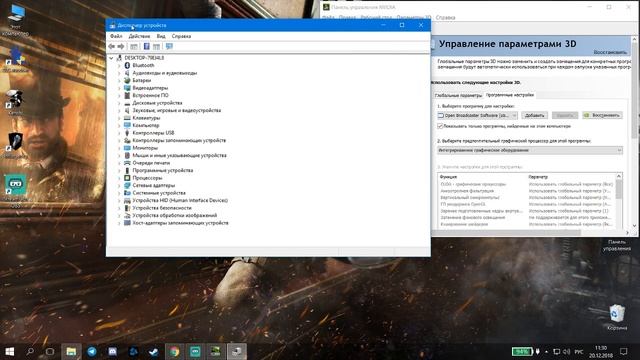Click the clock showing 11:30
Viewport: 640px width, 360px height.
point(601,348)
